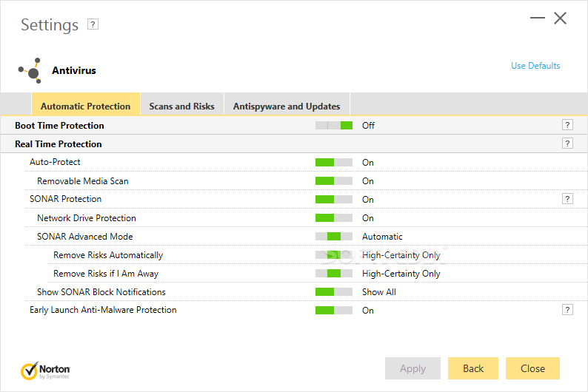Open Antispyware and Updates tab
Screen dimensions: 588x392
(287, 106)
